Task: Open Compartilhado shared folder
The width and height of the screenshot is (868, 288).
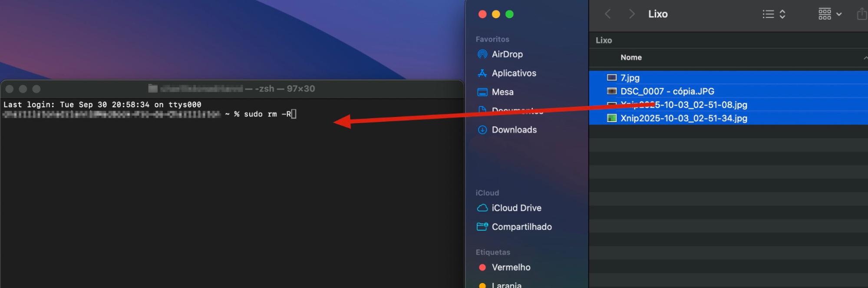Action: coord(521,227)
